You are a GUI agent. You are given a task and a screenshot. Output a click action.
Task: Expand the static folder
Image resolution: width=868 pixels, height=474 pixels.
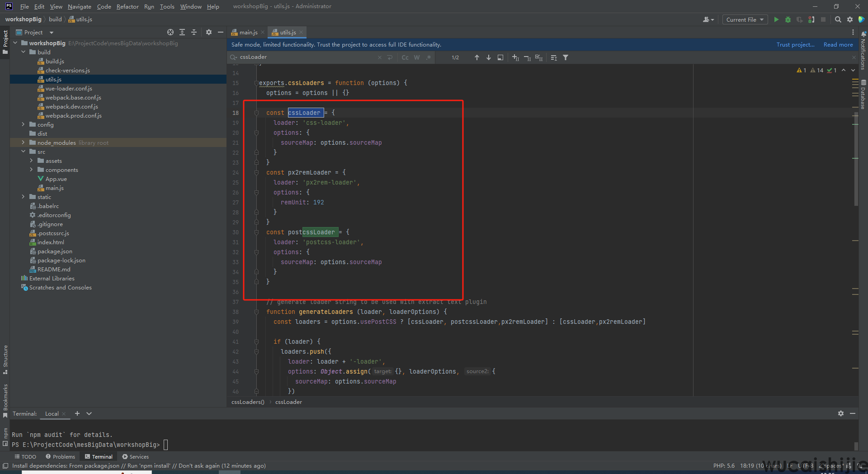tap(24, 197)
